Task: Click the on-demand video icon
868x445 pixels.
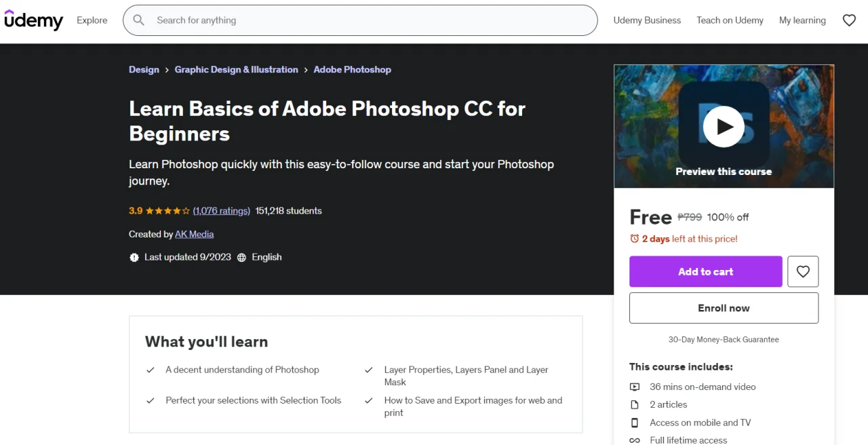Action: tap(635, 387)
